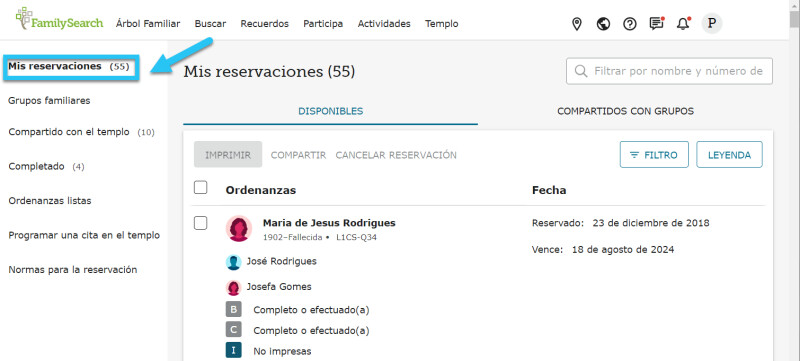Open the Recuerdos menu
This screenshot has width=800, height=361.
[x=265, y=23]
